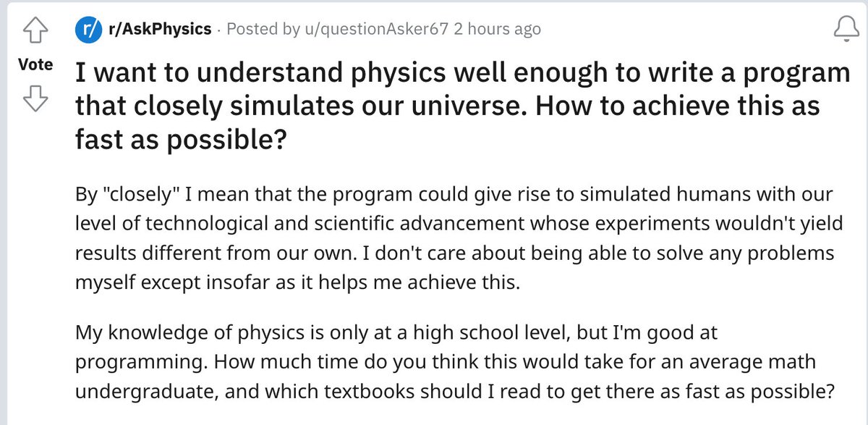This screenshot has width=868, height=425.
Task: Open the post via its title's first line
Action: [x=463, y=73]
